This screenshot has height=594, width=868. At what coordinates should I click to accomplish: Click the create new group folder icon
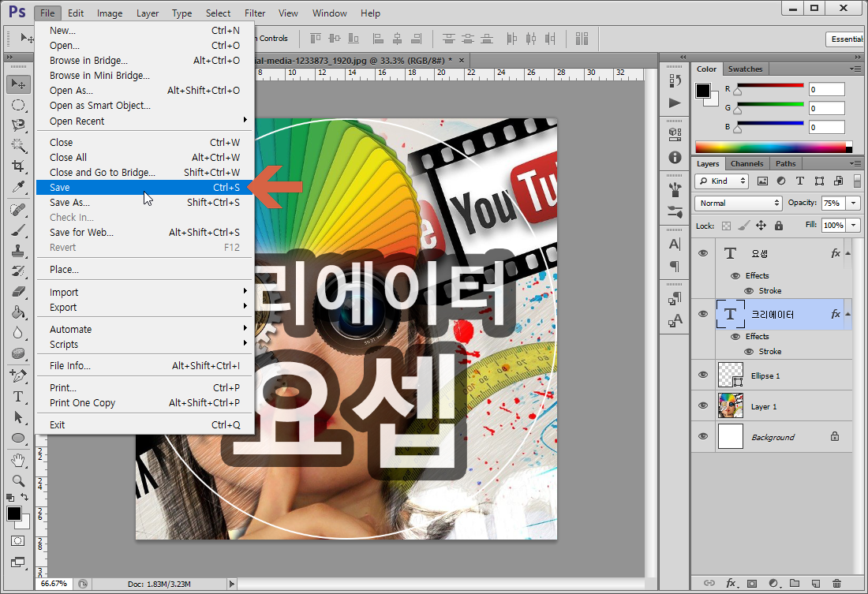[795, 583]
